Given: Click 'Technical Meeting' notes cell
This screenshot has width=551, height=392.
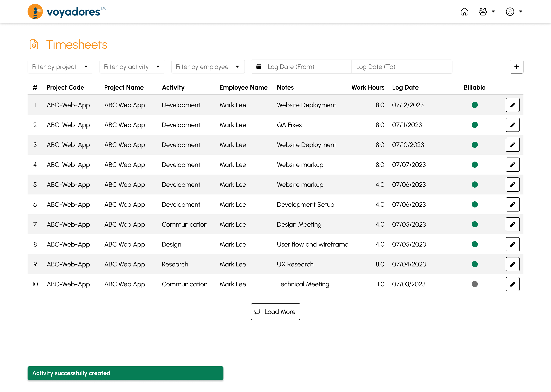Looking at the screenshot, I should click(303, 284).
